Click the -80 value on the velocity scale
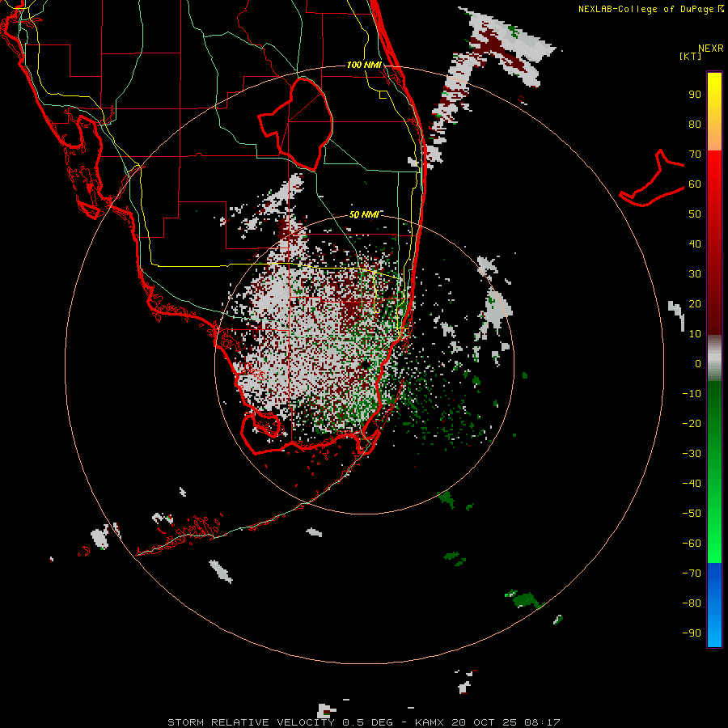Screen dimensions: 728x728 tap(692, 603)
